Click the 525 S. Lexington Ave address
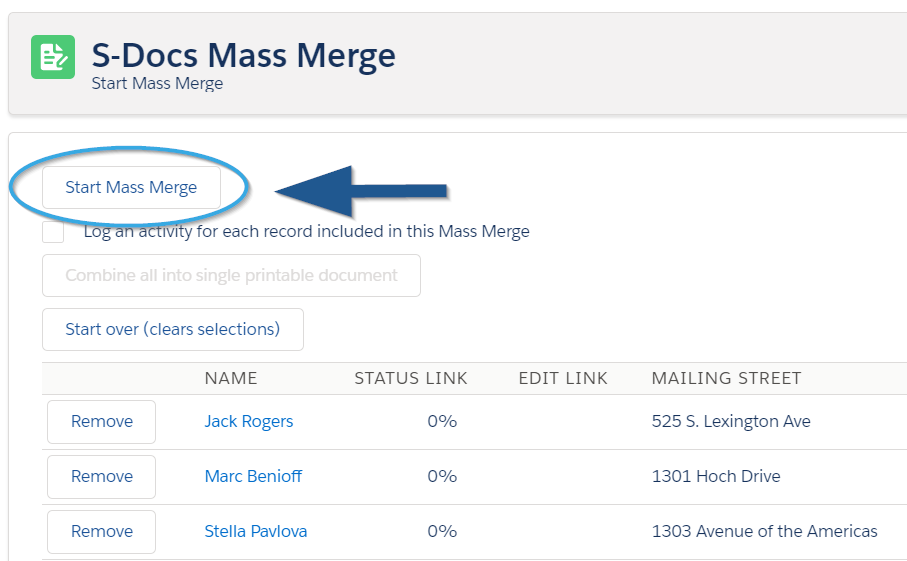Image resolution: width=907 pixels, height=561 pixels. click(x=731, y=422)
